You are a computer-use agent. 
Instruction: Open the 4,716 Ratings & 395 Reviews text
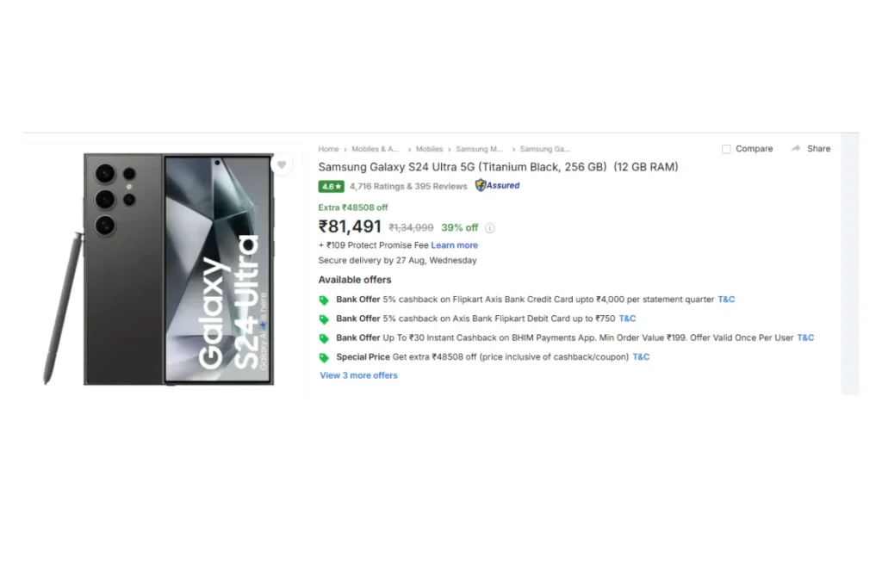tap(408, 187)
